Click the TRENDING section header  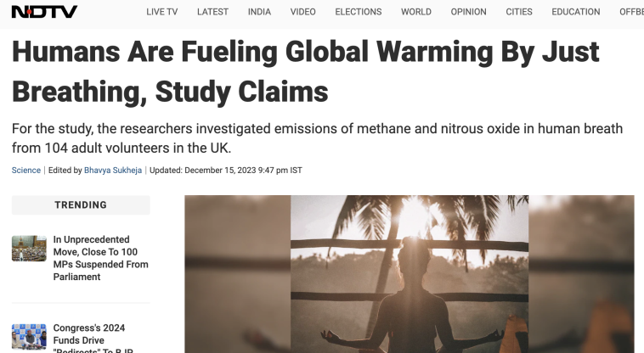(81, 205)
